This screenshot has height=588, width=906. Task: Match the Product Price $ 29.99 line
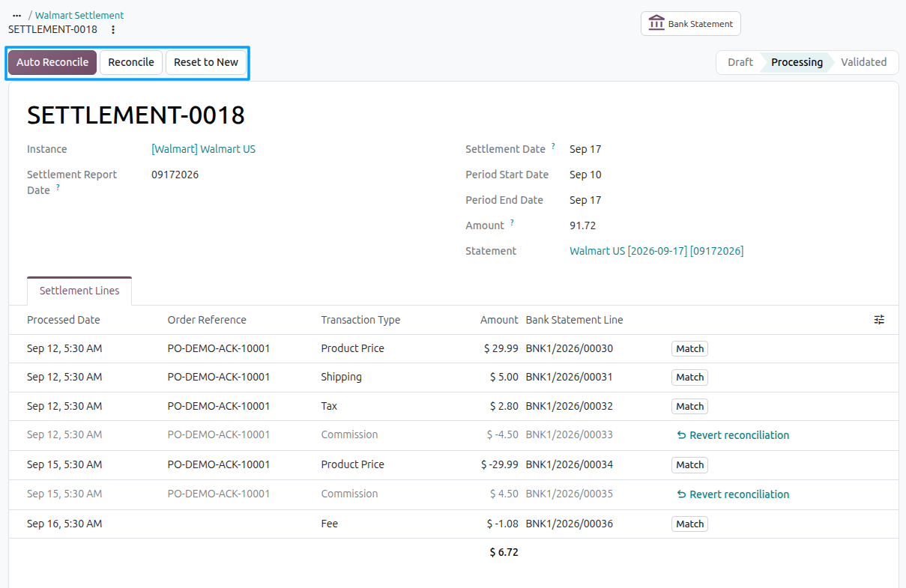tap(689, 348)
